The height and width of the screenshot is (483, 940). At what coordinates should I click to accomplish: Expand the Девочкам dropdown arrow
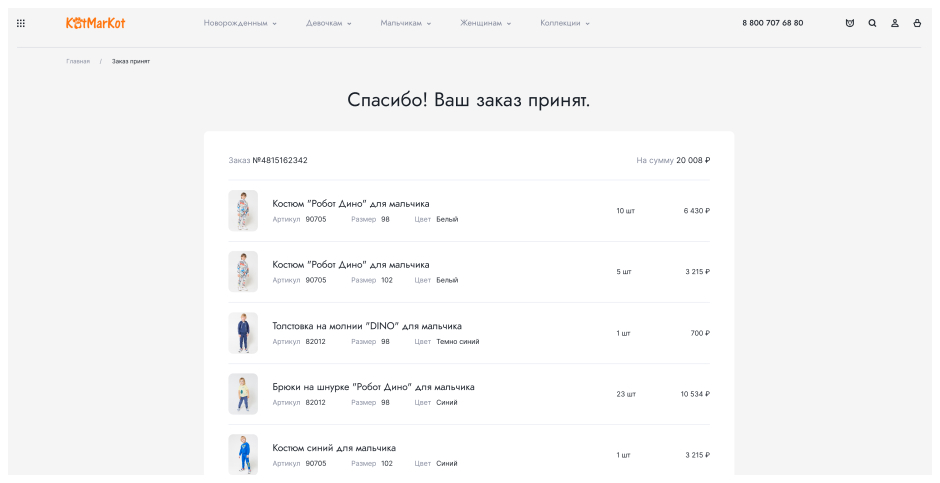pyautogui.click(x=350, y=24)
